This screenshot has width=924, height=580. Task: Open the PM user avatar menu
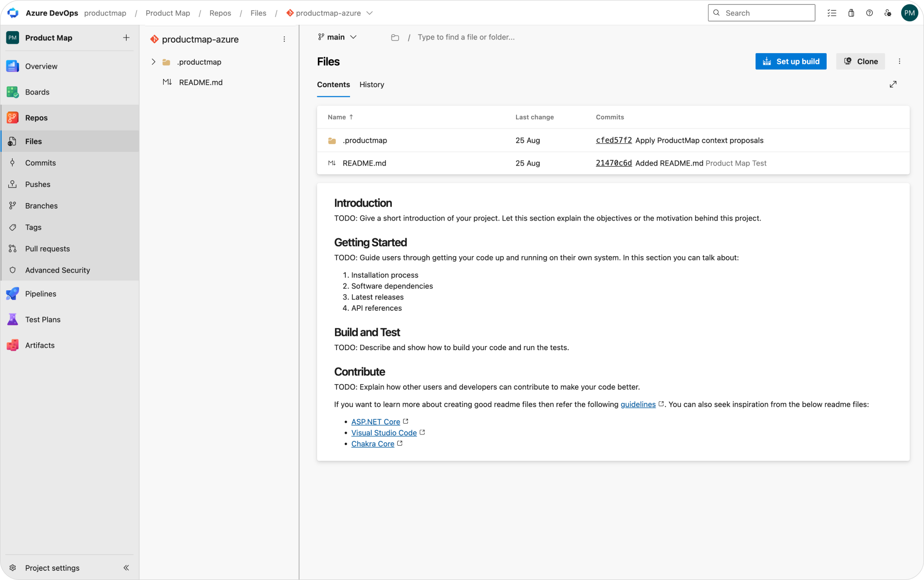(909, 13)
